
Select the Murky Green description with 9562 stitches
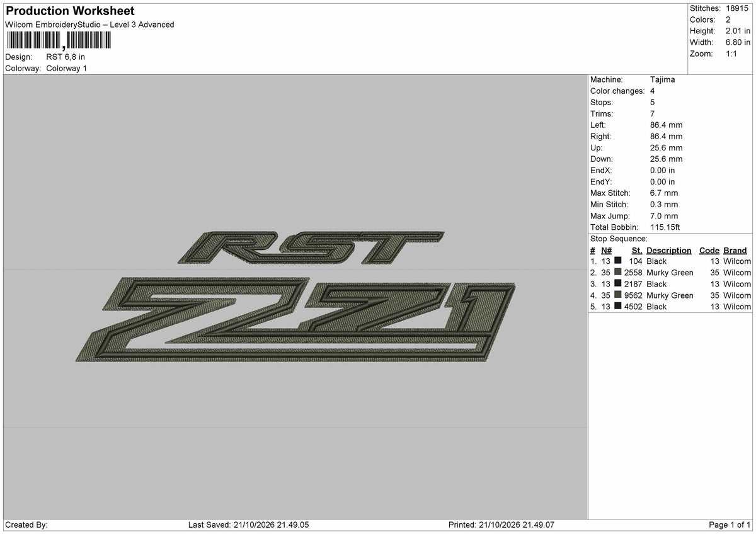tap(670, 295)
